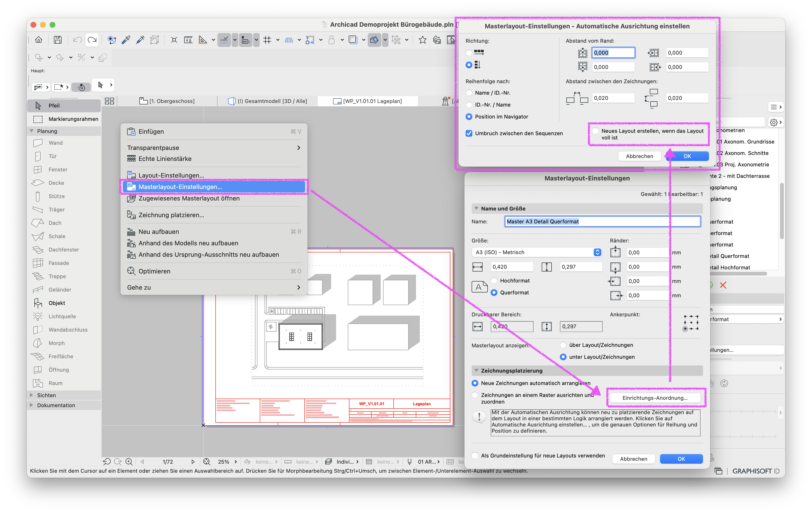Click the undo arrow icon

pyautogui.click(x=77, y=40)
